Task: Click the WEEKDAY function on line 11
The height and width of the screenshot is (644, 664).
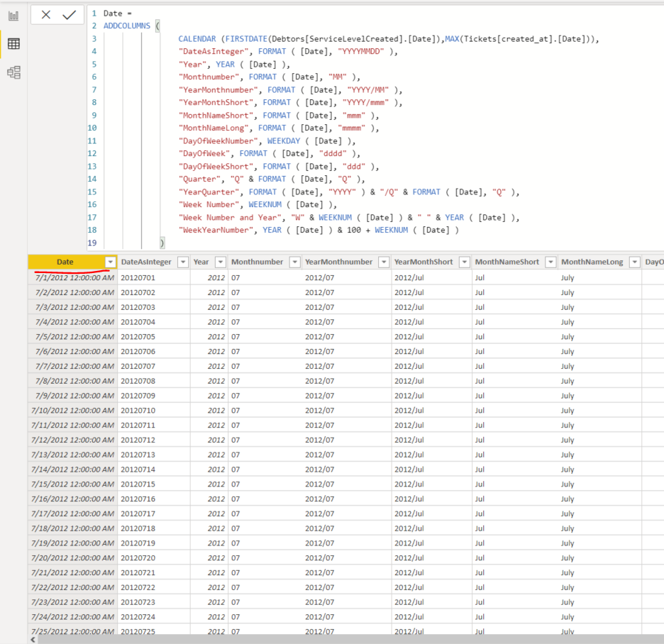Action: pos(283,141)
